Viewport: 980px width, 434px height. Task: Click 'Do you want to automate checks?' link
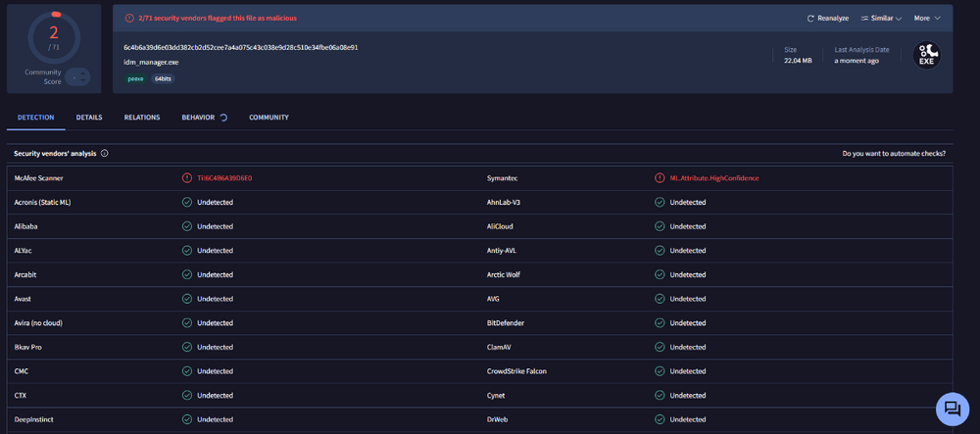tap(894, 153)
